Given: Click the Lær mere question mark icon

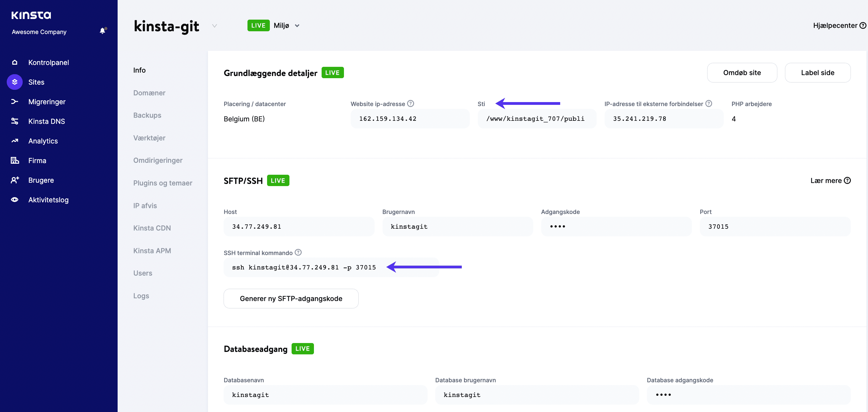Looking at the screenshot, I should 847,180.
